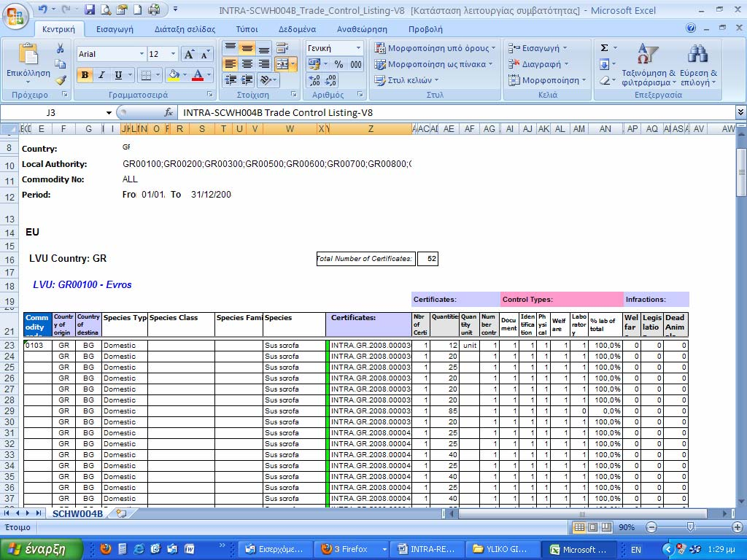Screen dimensions: 747x560
Task: Decrease the cell indent
Action: pyautogui.click(x=231, y=80)
